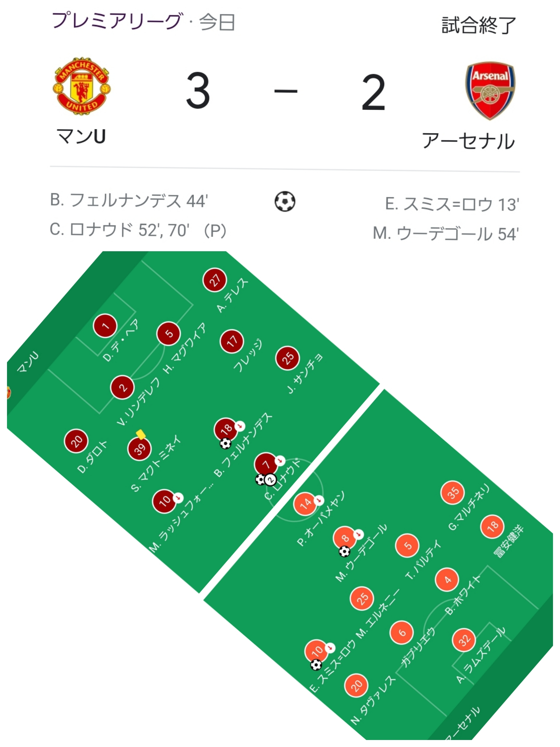Click the yellow card on McTominay 39
560x747 pixels.
pyautogui.click(x=140, y=434)
